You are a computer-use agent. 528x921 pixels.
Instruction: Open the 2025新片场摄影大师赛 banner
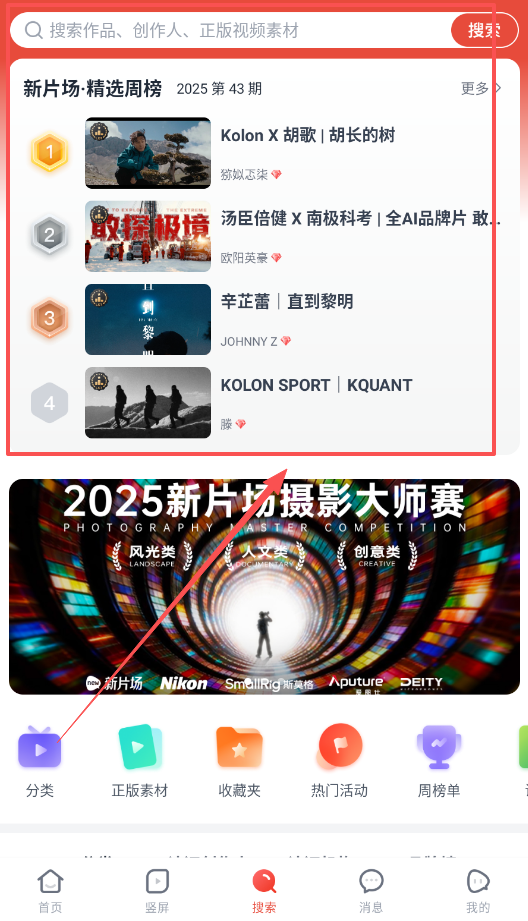264,587
